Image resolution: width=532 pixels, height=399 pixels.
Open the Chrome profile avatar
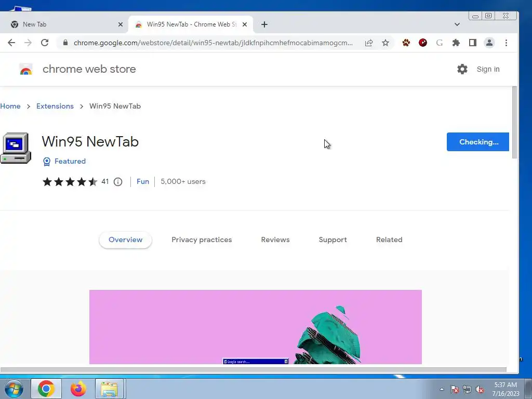(489, 43)
